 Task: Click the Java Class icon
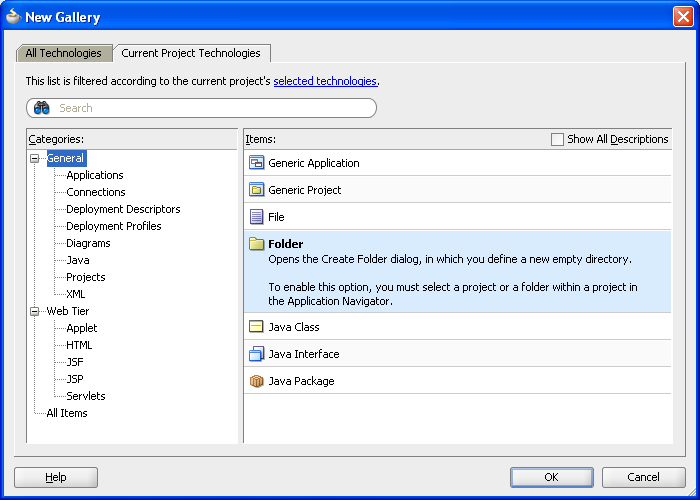[256, 327]
